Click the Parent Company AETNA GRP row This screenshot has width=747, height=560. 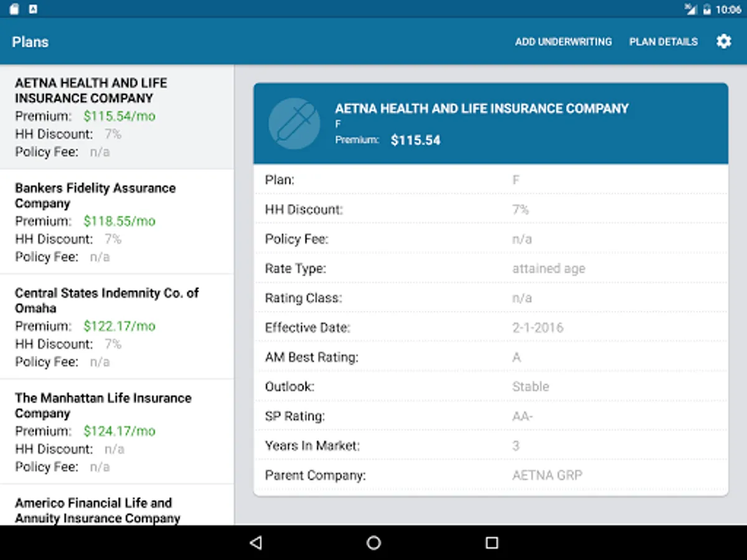(491, 475)
